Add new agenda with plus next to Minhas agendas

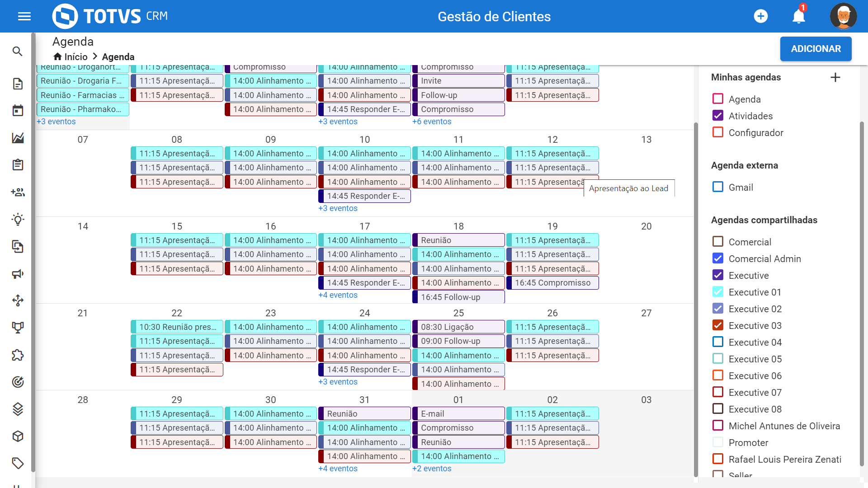tap(835, 77)
